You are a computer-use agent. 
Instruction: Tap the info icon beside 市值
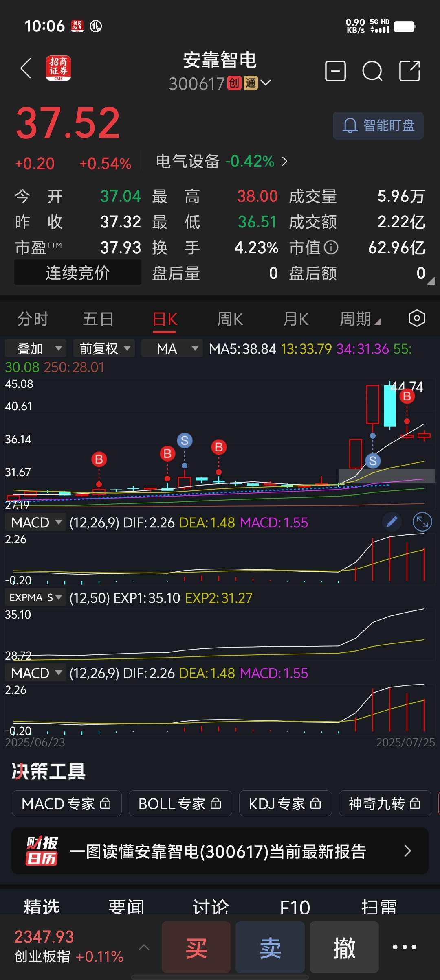[331, 247]
